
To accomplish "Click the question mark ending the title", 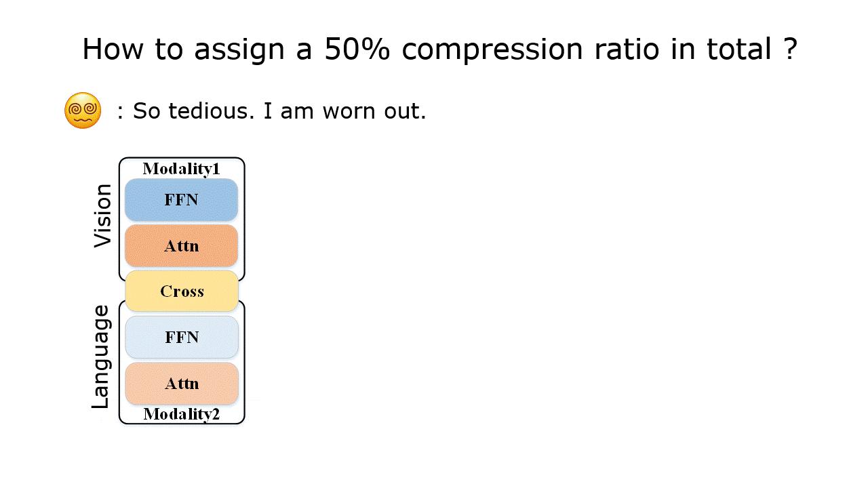I will (789, 49).
